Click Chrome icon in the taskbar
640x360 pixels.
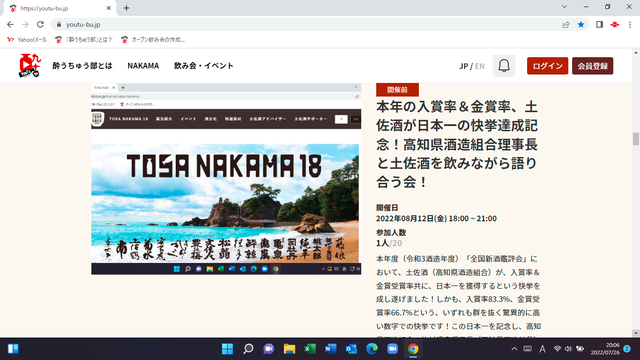click(413, 349)
